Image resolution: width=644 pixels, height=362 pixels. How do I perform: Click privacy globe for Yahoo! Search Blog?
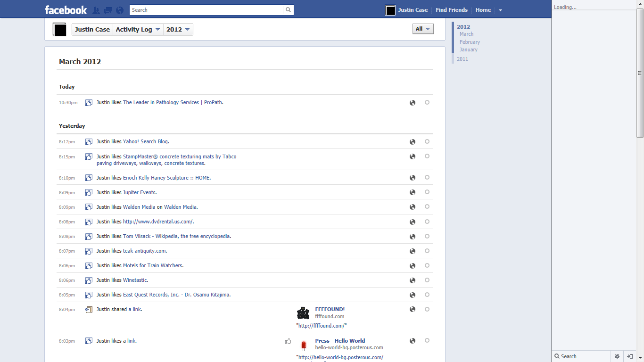tap(413, 142)
